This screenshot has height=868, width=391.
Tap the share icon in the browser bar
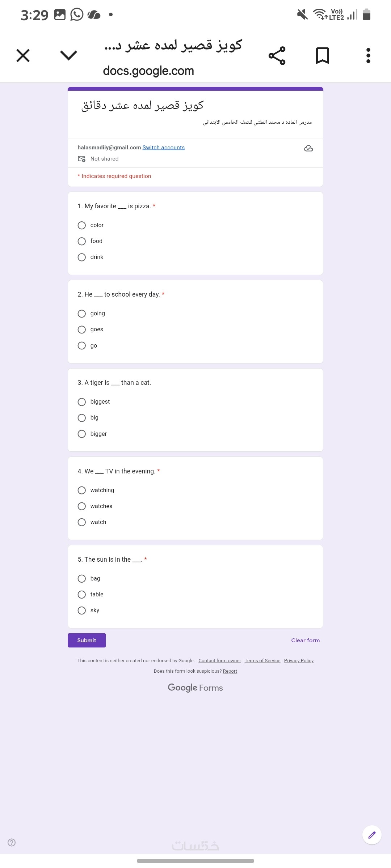277,56
